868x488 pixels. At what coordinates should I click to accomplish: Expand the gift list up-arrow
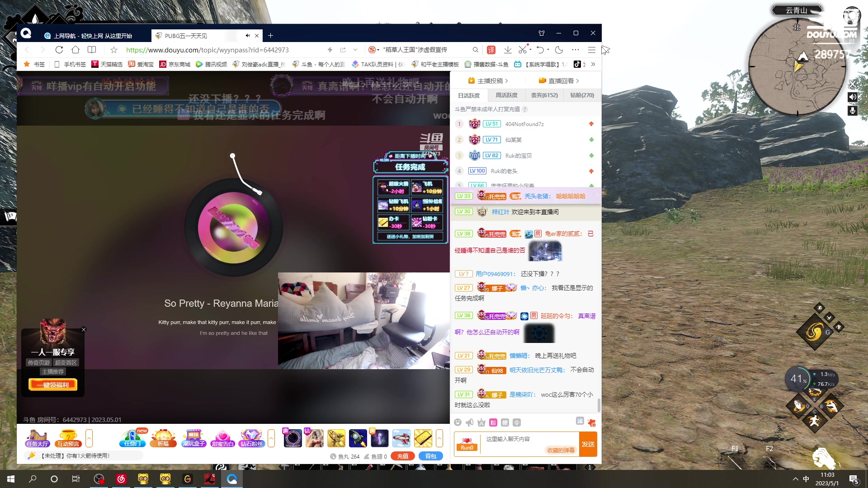click(439, 438)
